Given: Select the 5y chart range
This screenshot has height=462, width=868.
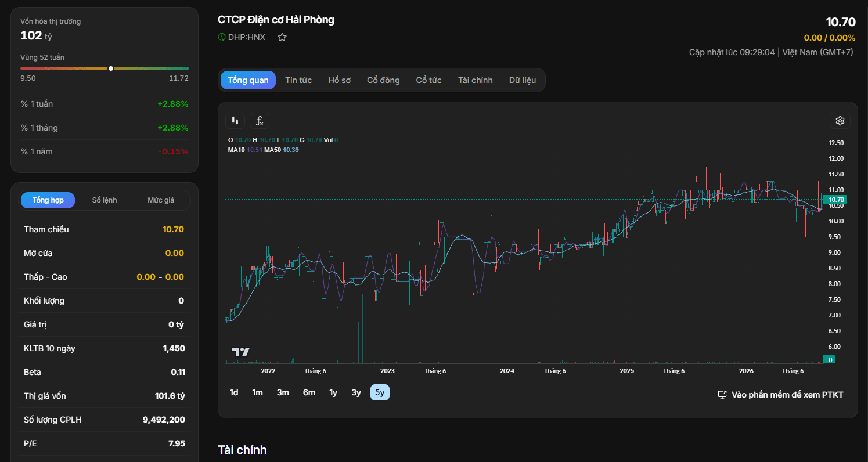Looking at the screenshot, I should [x=380, y=393].
